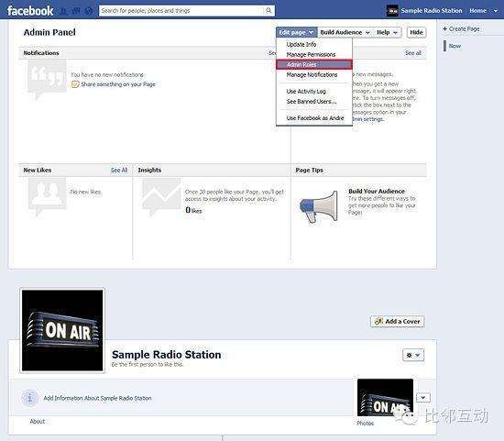
Task: Open messages icon in header
Action: click(76, 11)
